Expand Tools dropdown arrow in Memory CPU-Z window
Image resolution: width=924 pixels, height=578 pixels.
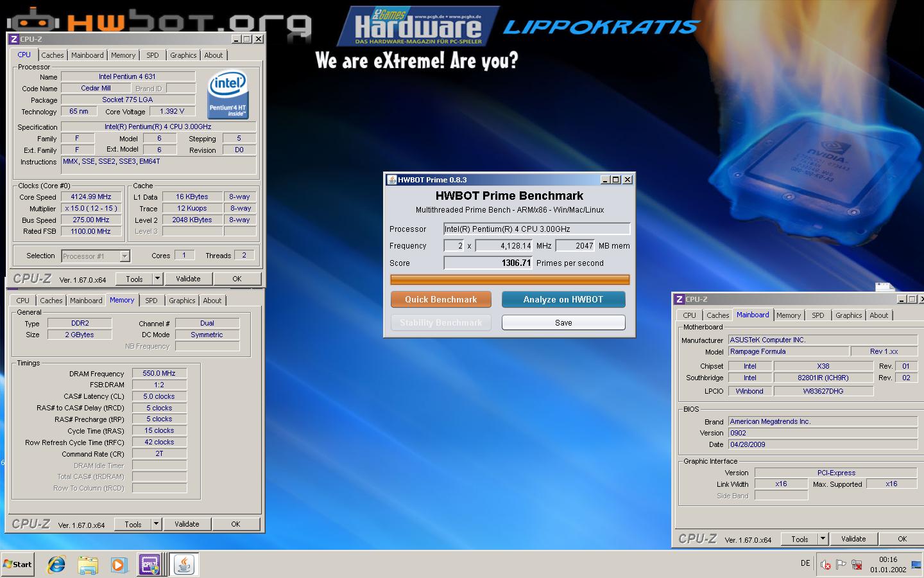coord(157,524)
